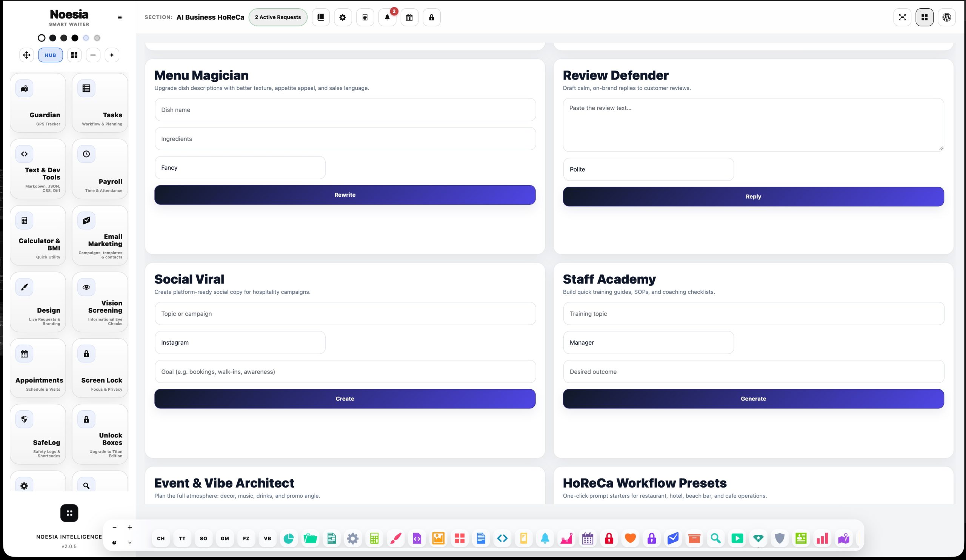Launch the pink paintbrush dock icon
The height and width of the screenshot is (560, 966).
click(395, 538)
